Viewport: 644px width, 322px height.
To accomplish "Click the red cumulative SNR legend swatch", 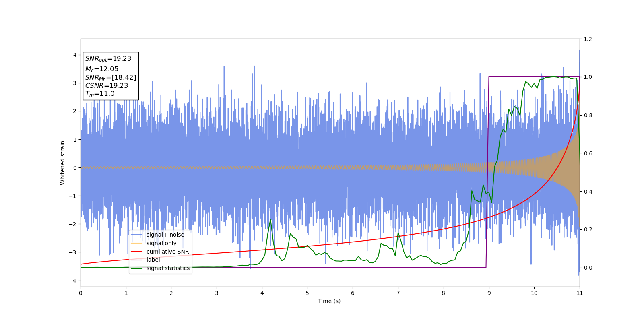I will point(137,252).
